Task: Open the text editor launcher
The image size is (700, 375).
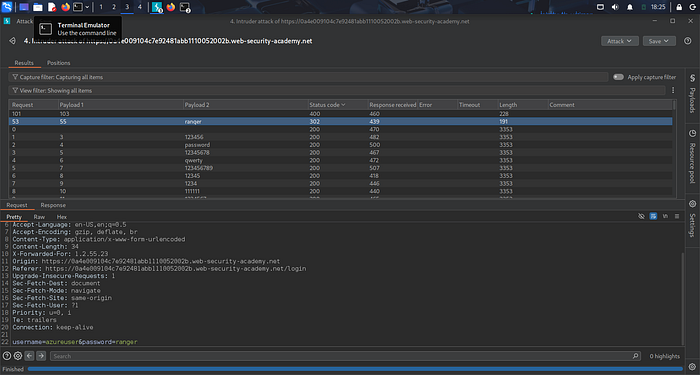Action: pyautogui.click(x=52, y=7)
